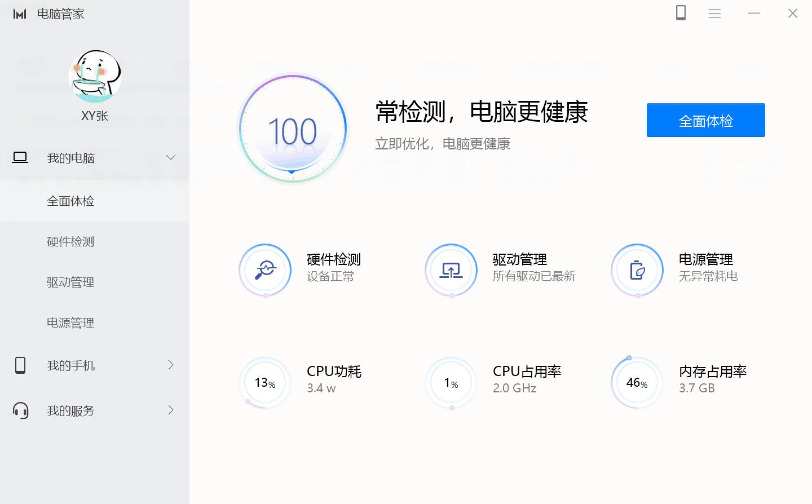The height and width of the screenshot is (504, 812).
Task: Click the CPU占用率 1% ring
Action: coord(451,382)
